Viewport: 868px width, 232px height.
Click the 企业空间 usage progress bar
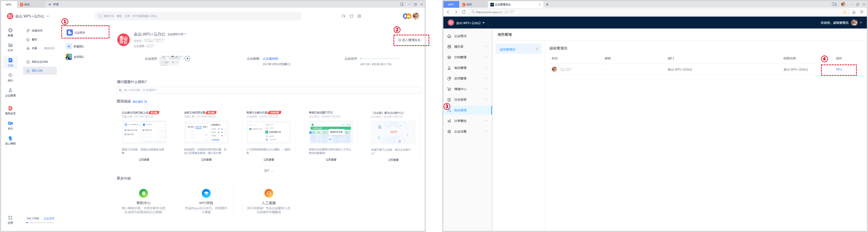pyautogui.click(x=380, y=59)
